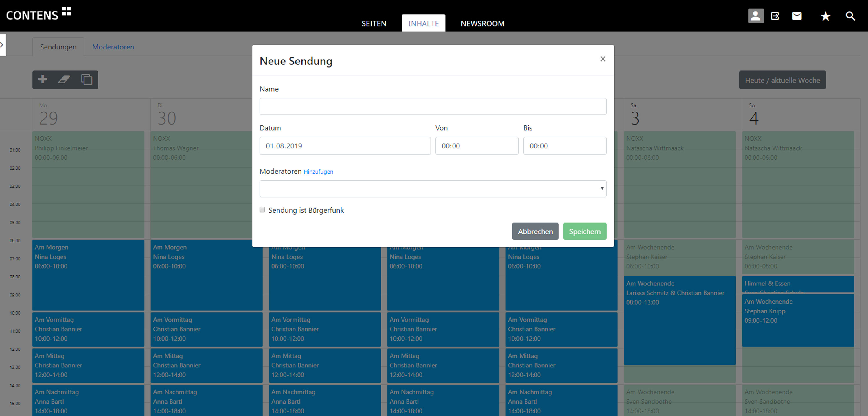Expand the left sidebar chevron

[x=2, y=44]
